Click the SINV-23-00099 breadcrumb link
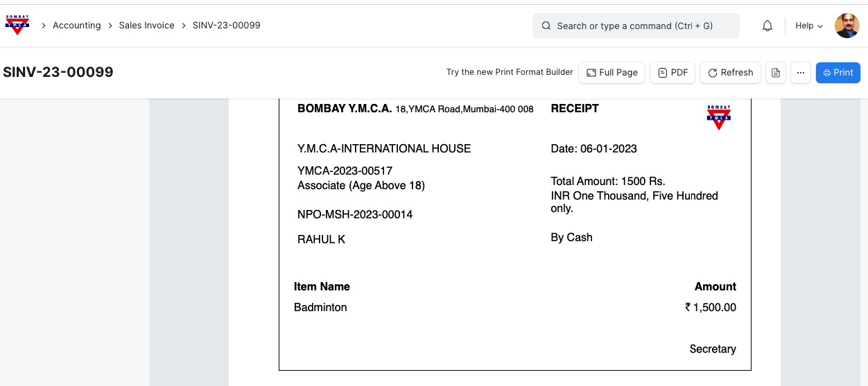The height and width of the screenshot is (386, 868). coord(226,26)
